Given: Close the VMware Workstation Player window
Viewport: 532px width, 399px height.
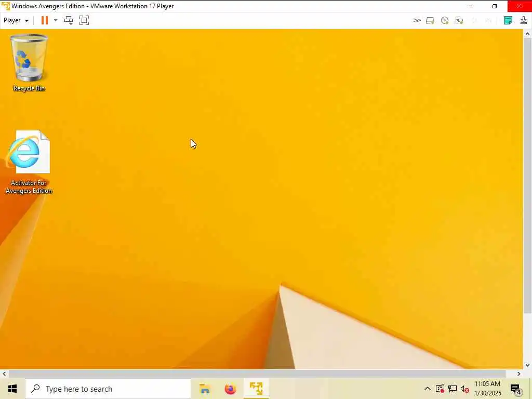Looking at the screenshot, I should pos(520,6).
